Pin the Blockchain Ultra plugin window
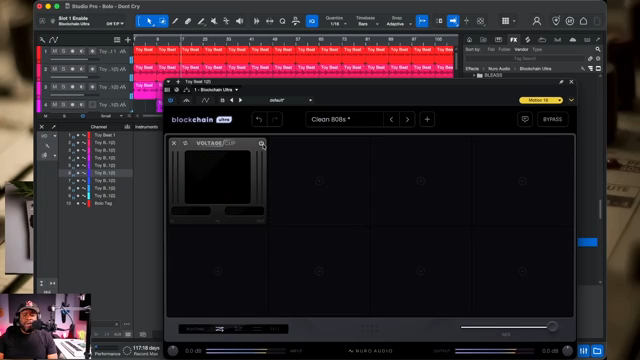Image resolution: width=640 pixels, height=360 pixels. [x=561, y=82]
